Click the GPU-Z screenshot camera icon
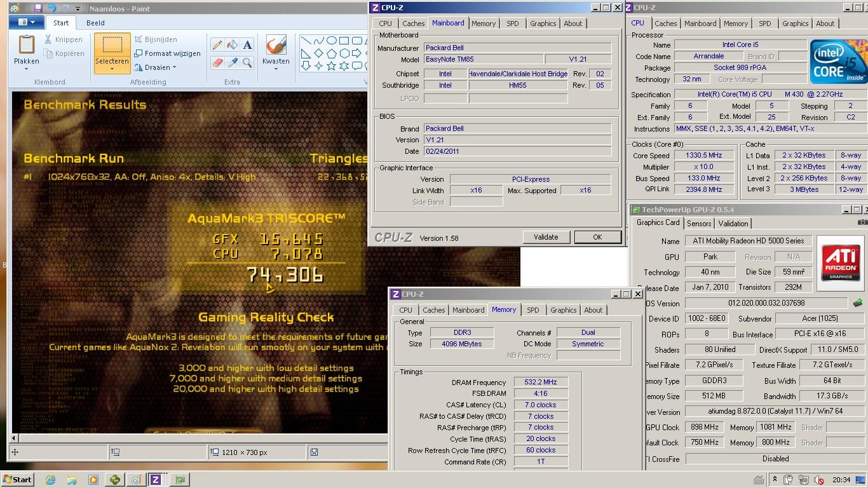The height and width of the screenshot is (488, 868). coord(862,222)
